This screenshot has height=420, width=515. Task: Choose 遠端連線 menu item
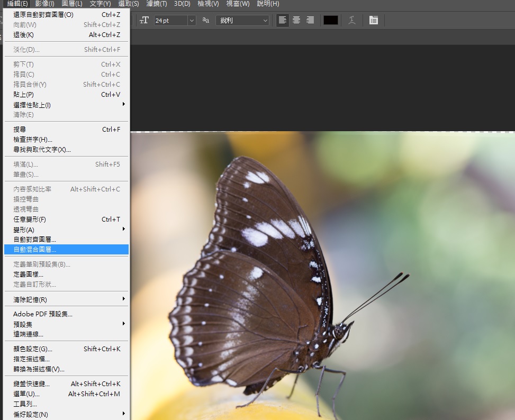click(66, 334)
